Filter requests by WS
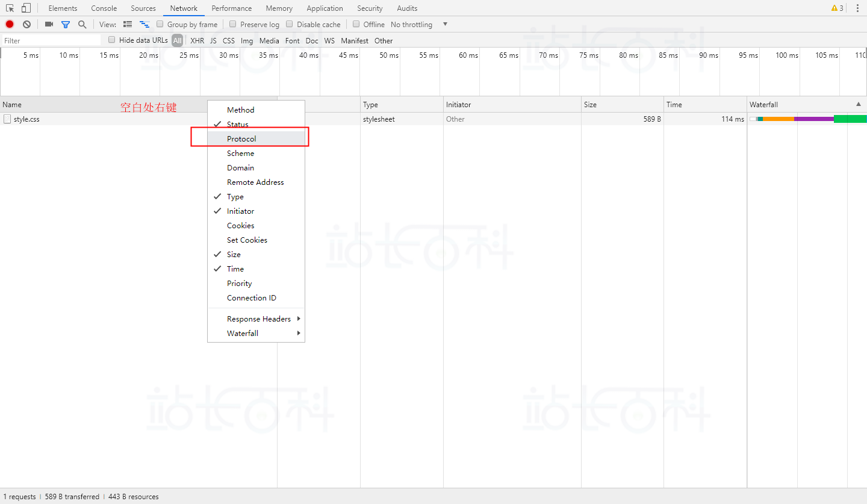Screen dimensions: 867x504 [329, 41]
